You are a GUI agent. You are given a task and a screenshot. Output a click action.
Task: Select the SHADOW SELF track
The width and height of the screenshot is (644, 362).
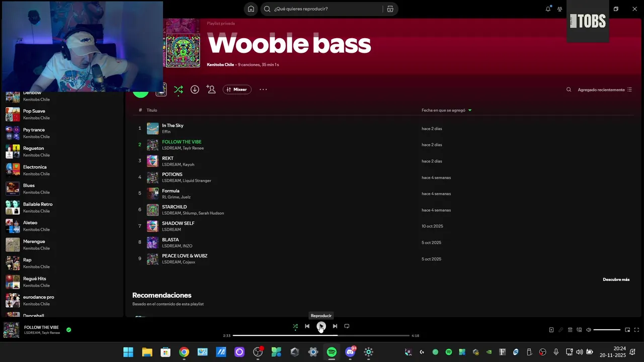pyautogui.click(x=382, y=226)
